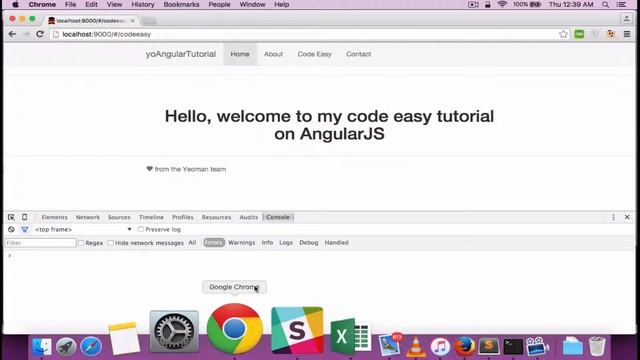Select the Console DevTools tab
Viewport: 640px width, 360px height.
point(278,217)
